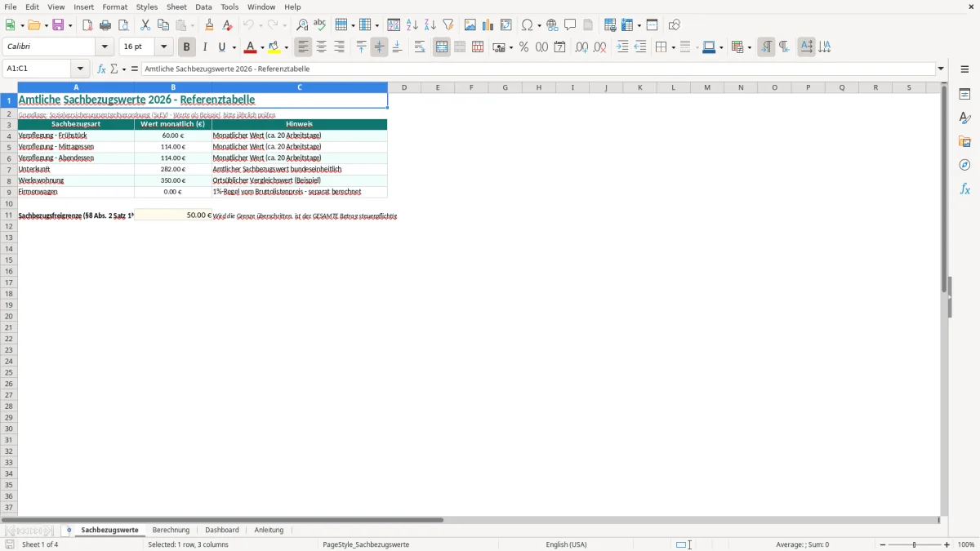
Task: Expand the formula bar
Action: [x=941, y=69]
